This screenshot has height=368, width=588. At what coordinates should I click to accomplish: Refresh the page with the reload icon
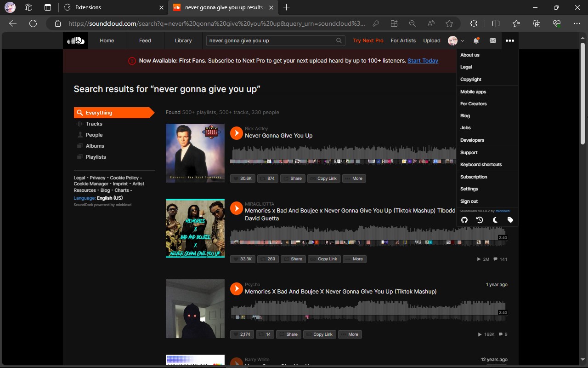(33, 23)
